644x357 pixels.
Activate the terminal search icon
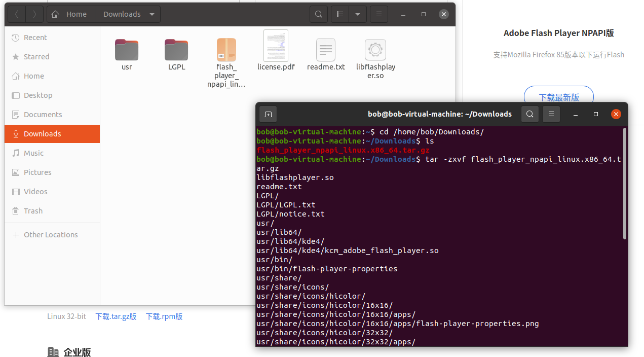(x=529, y=114)
